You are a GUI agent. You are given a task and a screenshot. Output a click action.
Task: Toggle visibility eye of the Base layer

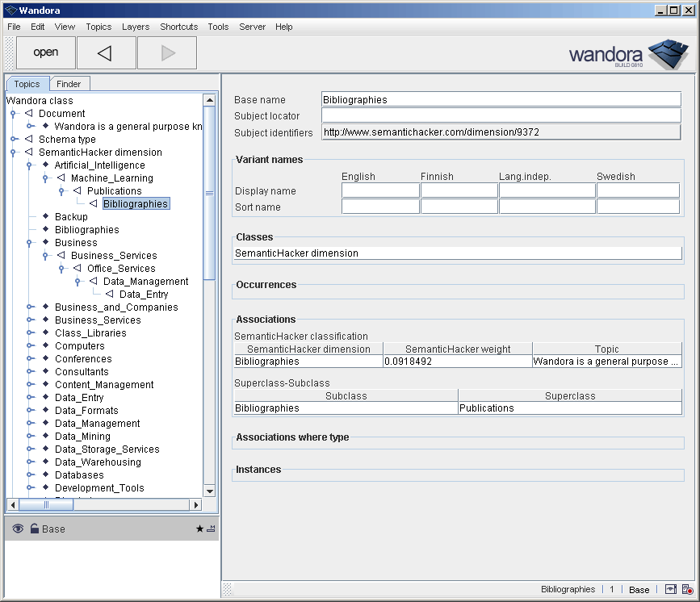[18, 529]
